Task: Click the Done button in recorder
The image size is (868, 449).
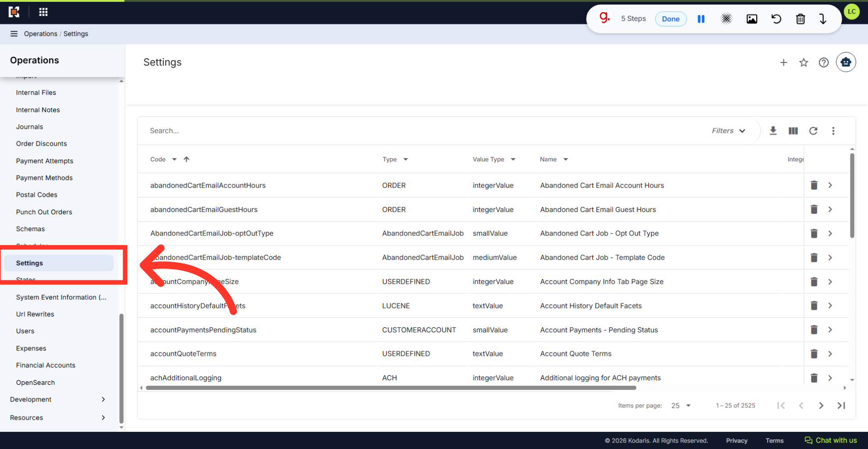Action: tap(671, 19)
